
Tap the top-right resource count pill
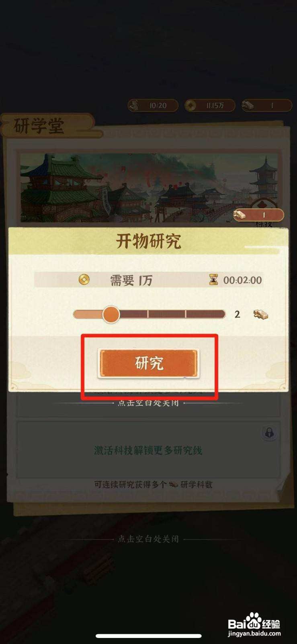(266, 105)
